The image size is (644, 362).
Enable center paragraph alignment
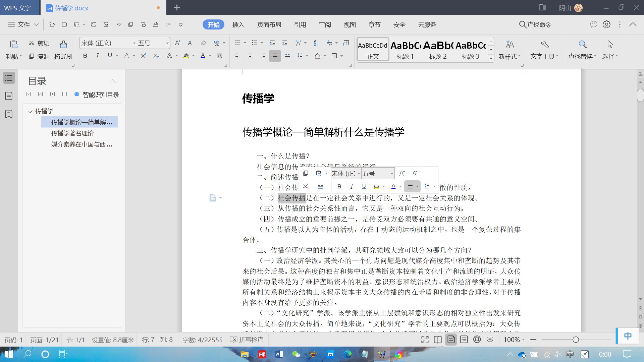(x=251, y=56)
